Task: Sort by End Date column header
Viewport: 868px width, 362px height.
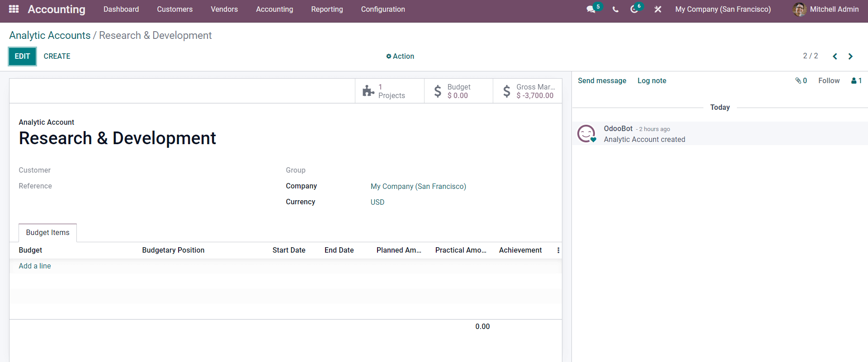Action: point(339,250)
